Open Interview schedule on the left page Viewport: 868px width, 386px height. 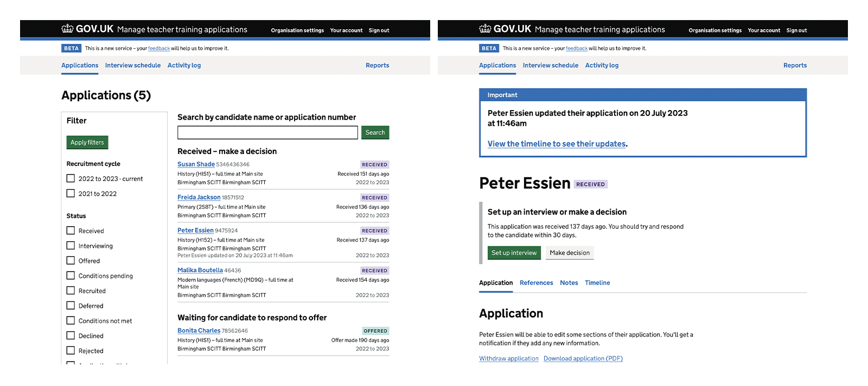pos(133,66)
